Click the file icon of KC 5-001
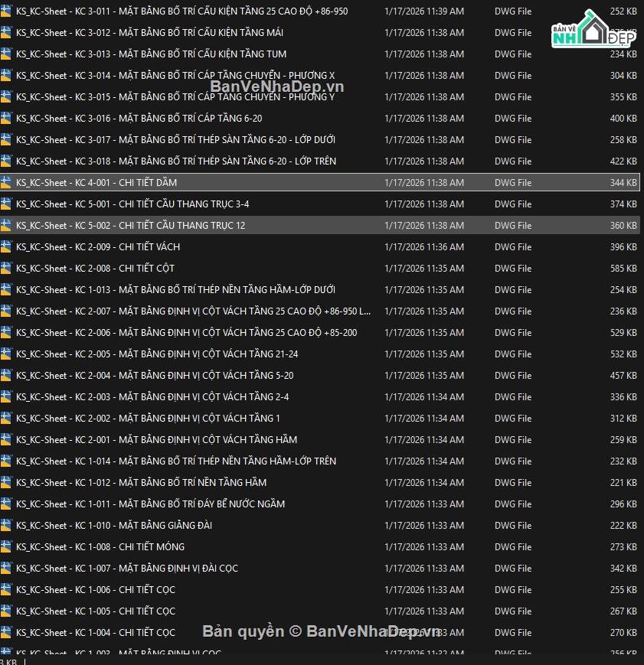This screenshot has height=665, width=644. point(6,204)
